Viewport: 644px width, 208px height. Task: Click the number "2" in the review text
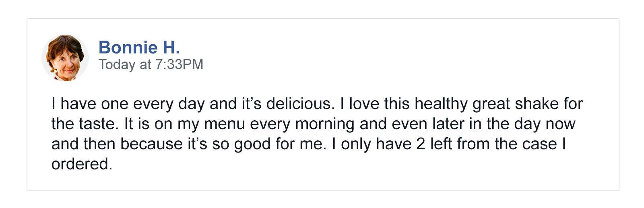(421, 144)
